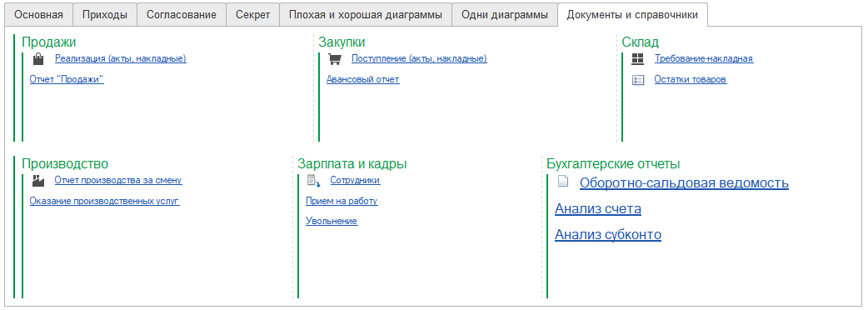Click the grid icon beside Требование-накладная
The width and height of the screenshot is (868, 310).
pos(638,58)
